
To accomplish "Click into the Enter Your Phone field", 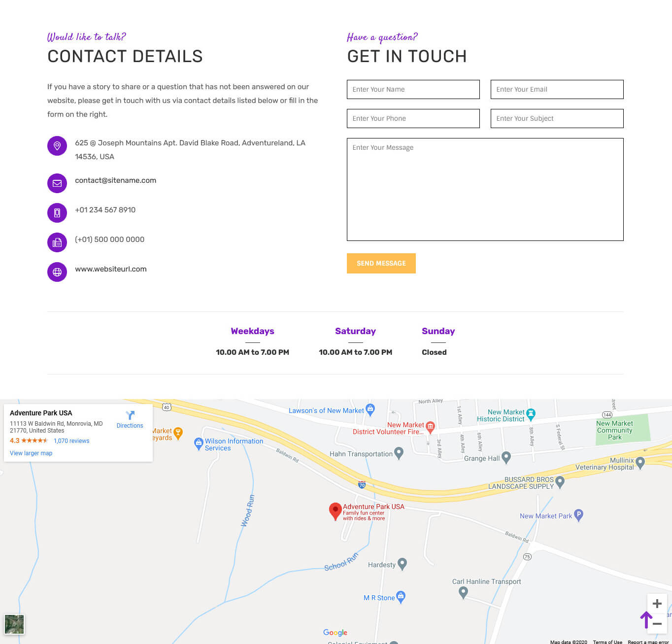I will click(413, 118).
